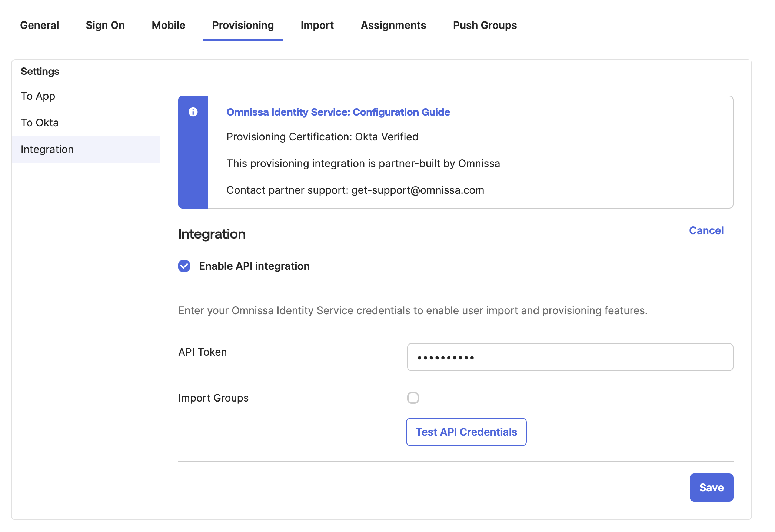Open the Mobile tab
Image resolution: width=775 pixels, height=532 pixels.
[x=169, y=25]
